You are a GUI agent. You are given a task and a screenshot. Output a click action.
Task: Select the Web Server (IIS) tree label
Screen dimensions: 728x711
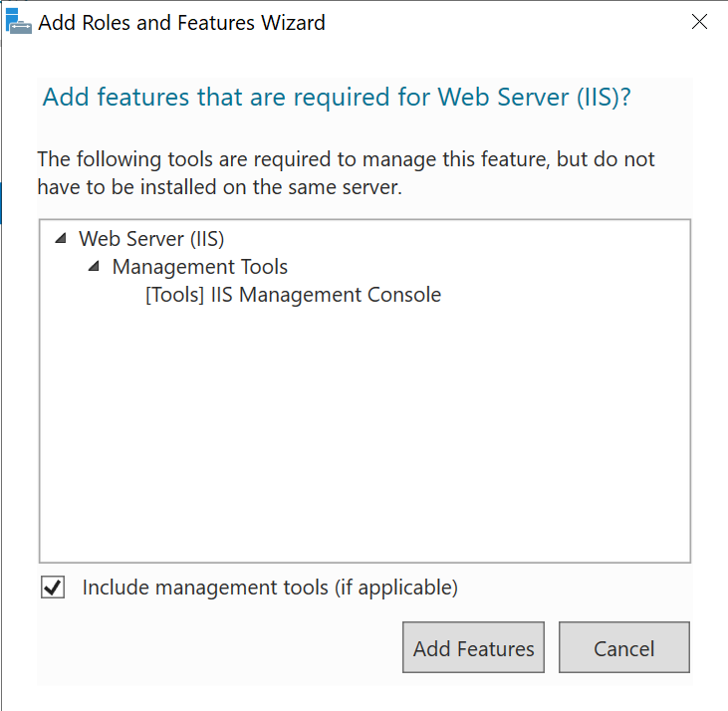coord(151,239)
